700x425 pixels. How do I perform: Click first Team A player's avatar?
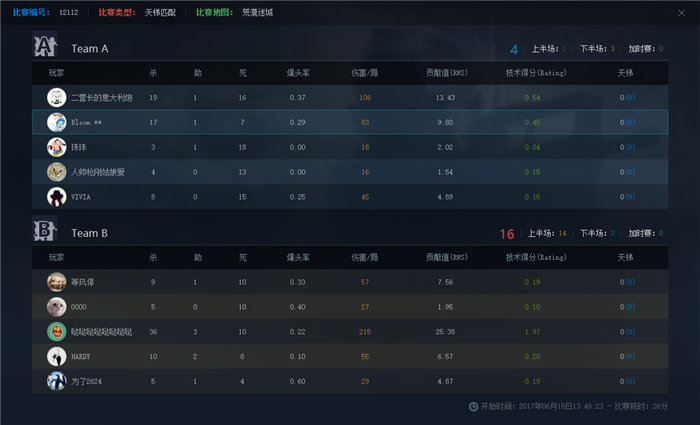coord(56,97)
